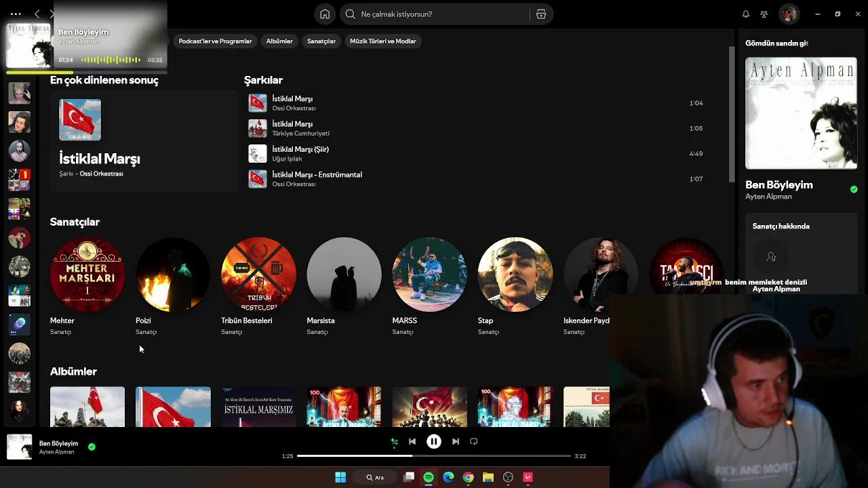Seek within the playback progress bar

[x=434, y=456]
